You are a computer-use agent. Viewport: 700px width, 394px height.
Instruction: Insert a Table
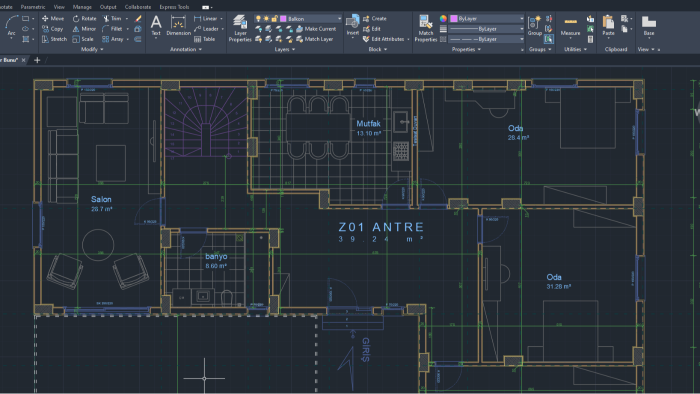point(204,39)
